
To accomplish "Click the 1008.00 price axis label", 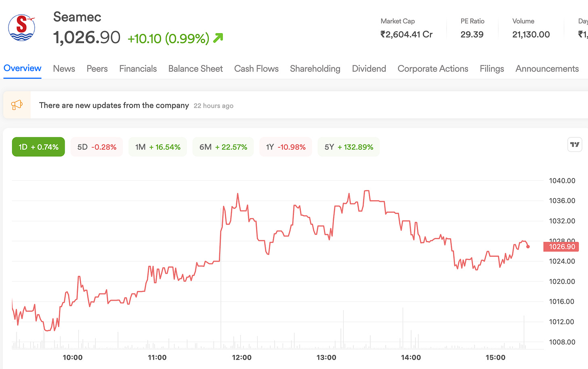I will coord(562,342).
